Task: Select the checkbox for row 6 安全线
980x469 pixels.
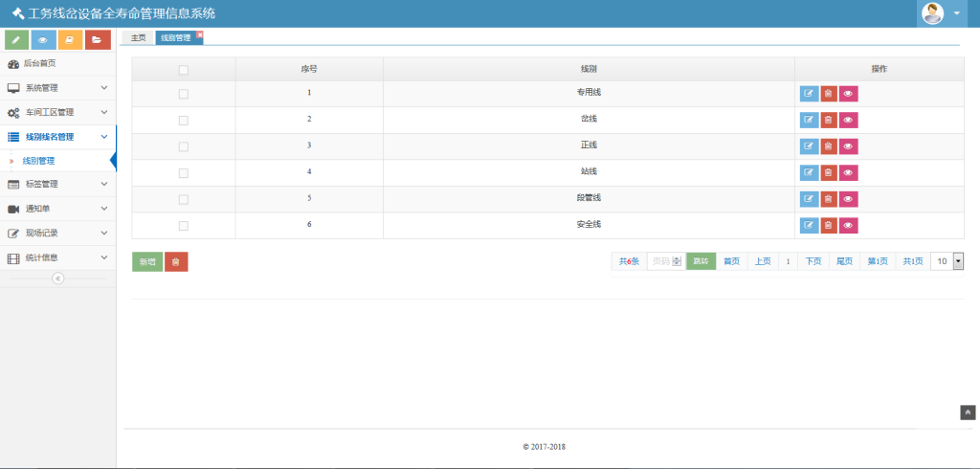Action: [x=184, y=226]
